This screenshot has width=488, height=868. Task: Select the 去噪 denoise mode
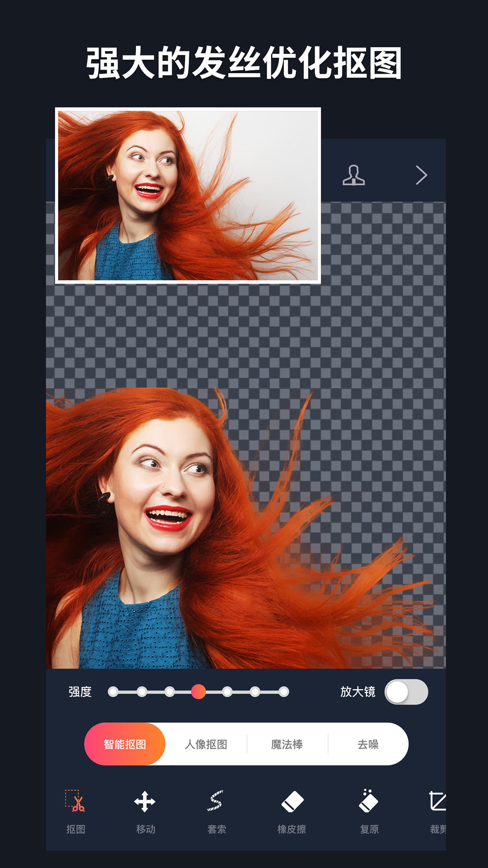coord(368,744)
